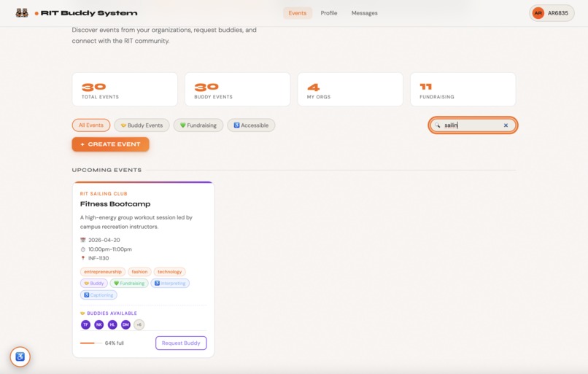Screen dimensions: 588x374
Task: Click the RIT Sailing Club label
Action: pos(104,194)
